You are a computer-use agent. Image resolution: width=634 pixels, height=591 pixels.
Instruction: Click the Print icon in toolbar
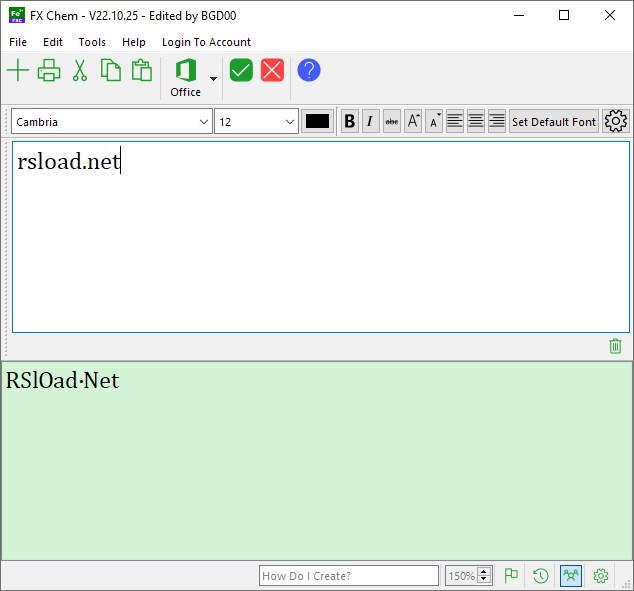click(x=49, y=70)
